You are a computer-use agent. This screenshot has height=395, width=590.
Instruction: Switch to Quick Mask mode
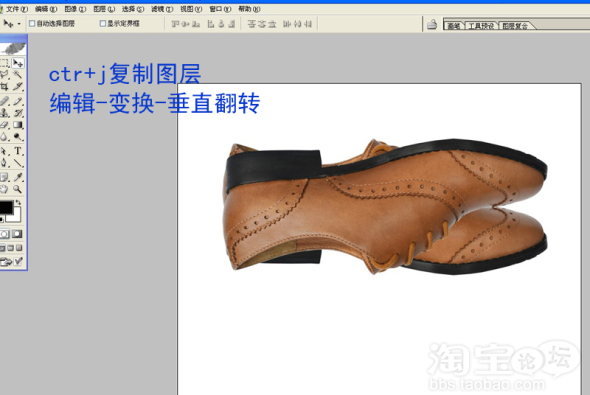pos(17,234)
